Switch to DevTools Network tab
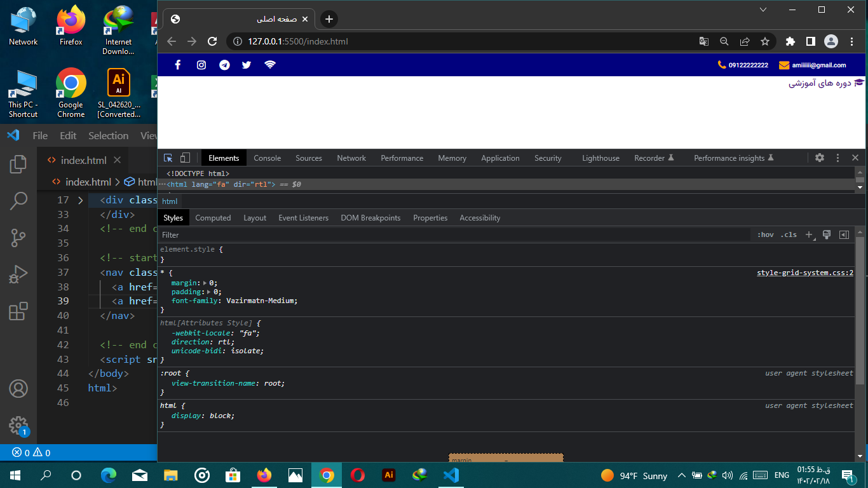Screen dimensions: 868x488 pos(351,158)
